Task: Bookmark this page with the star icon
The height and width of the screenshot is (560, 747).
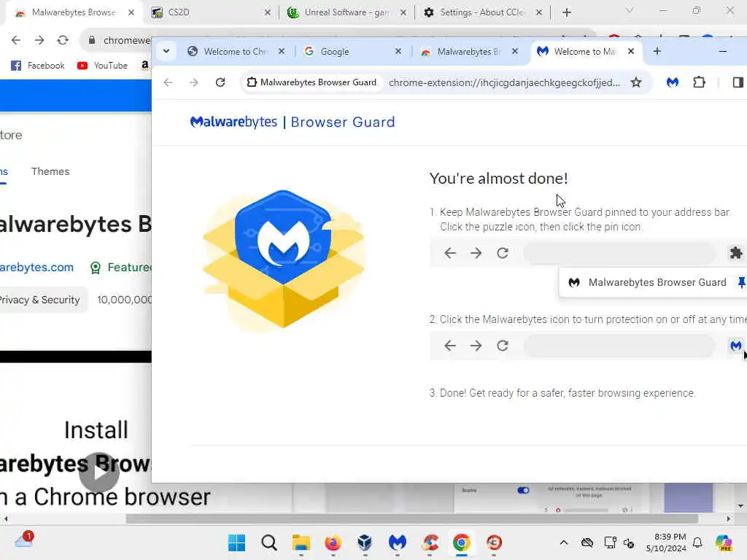Action: click(636, 82)
